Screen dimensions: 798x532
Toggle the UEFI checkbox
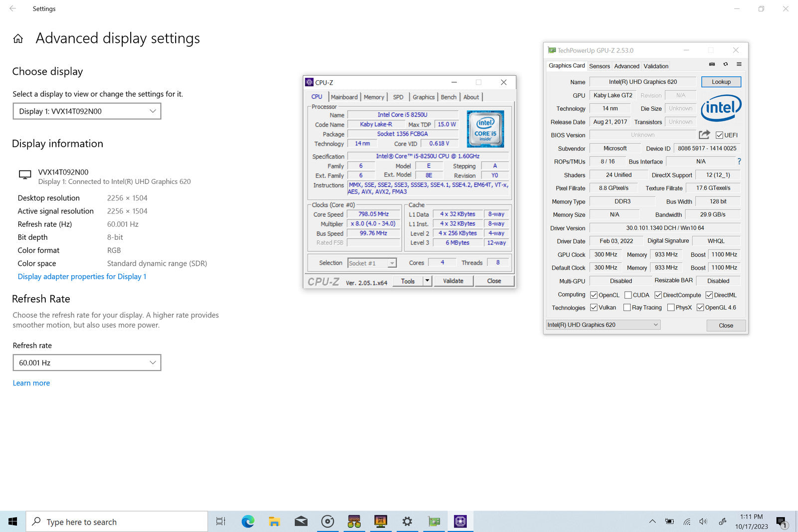point(719,135)
